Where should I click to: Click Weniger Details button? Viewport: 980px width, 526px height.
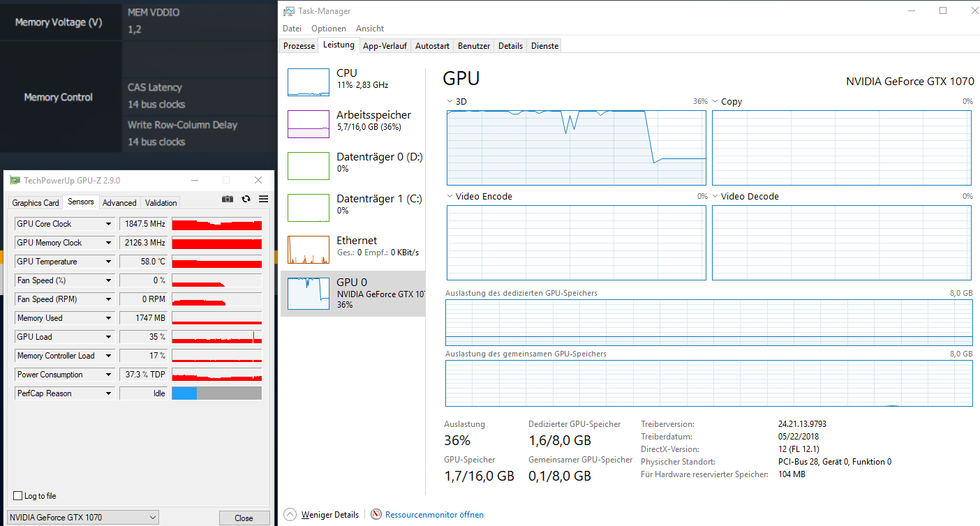330,515
